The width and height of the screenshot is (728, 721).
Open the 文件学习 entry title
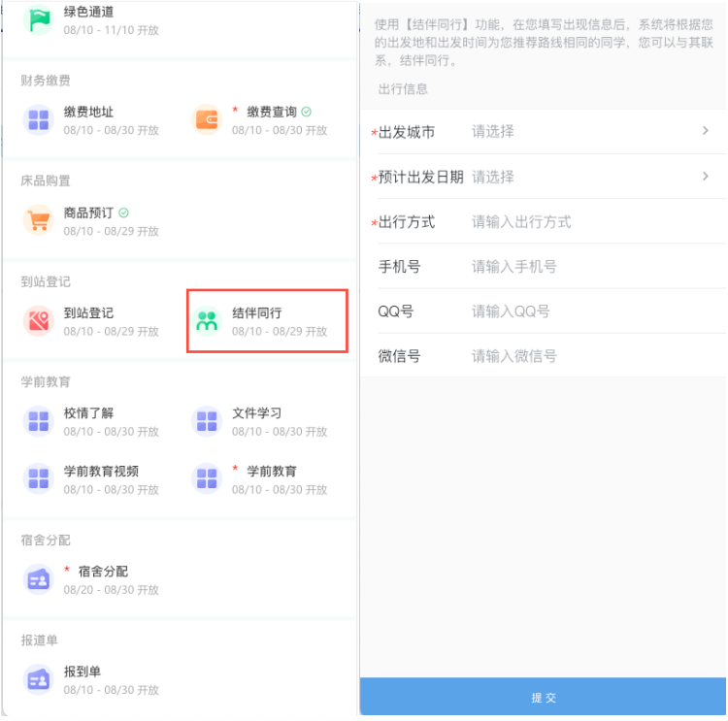257,413
